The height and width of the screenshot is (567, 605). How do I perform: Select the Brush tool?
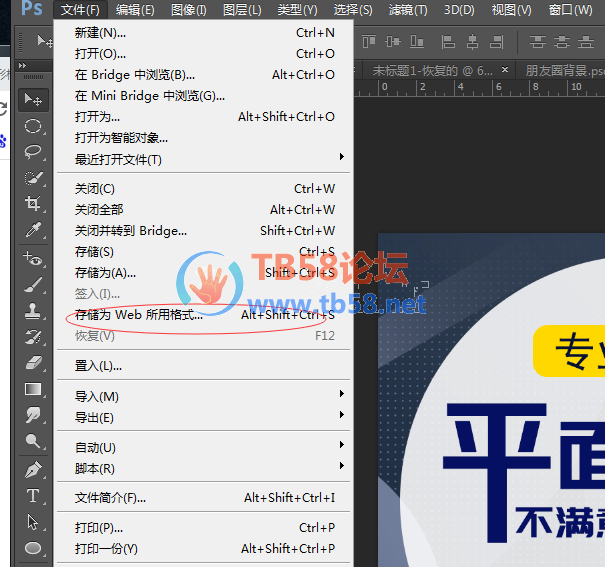tap(33, 285)
